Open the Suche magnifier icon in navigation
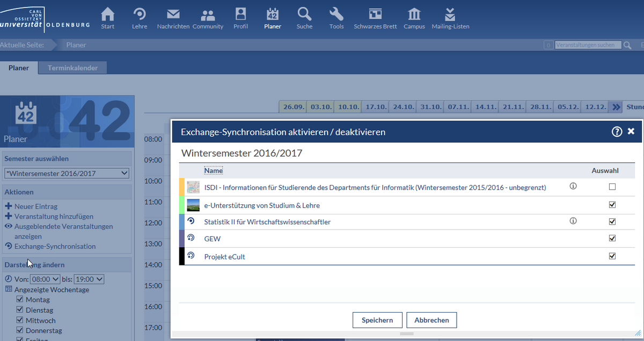 pyautogui.click(x=304, y=14)
